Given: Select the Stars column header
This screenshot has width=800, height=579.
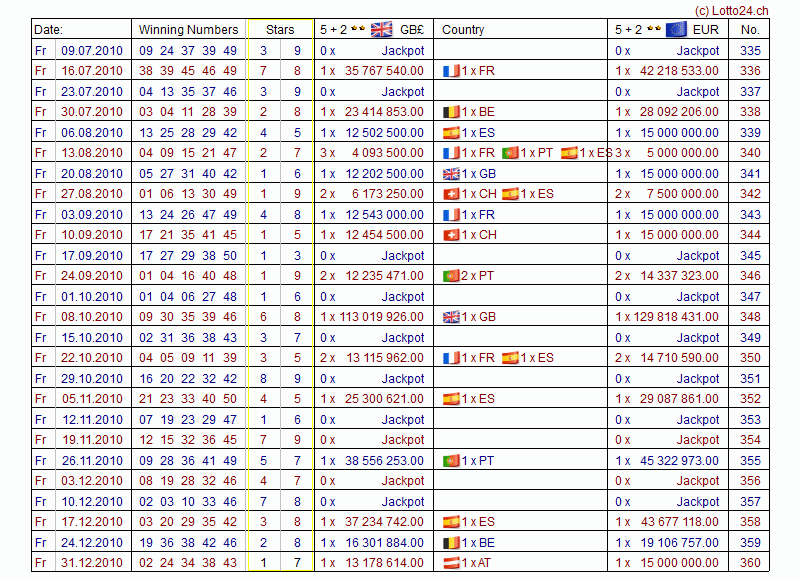Looking at the screenshot, I should click(281, 30).
